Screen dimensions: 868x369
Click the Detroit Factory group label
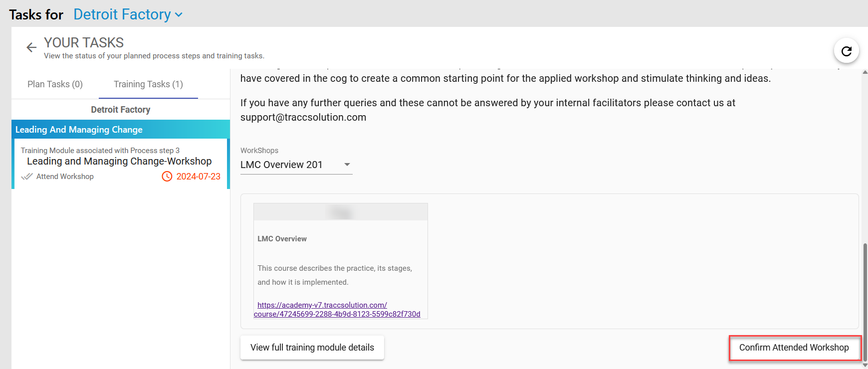(x=121, y=110)
